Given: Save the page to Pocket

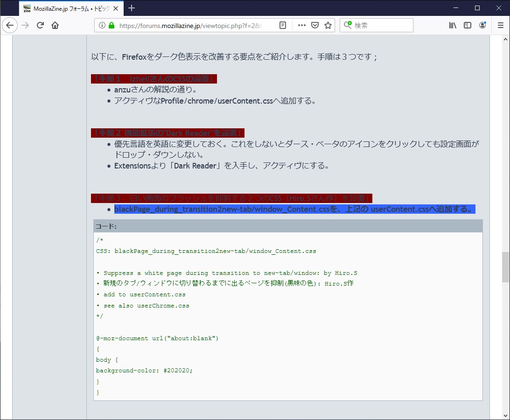Looking at the screenshot, I should tap(315, 25).
